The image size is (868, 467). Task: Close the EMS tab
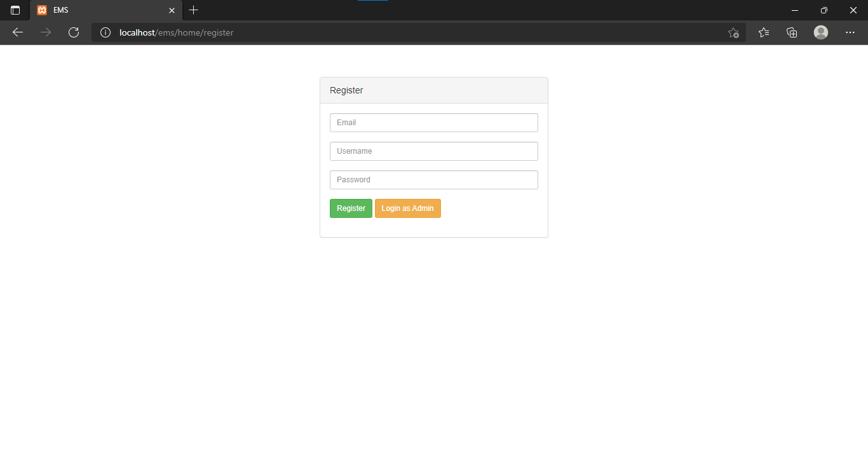point(172,10)
